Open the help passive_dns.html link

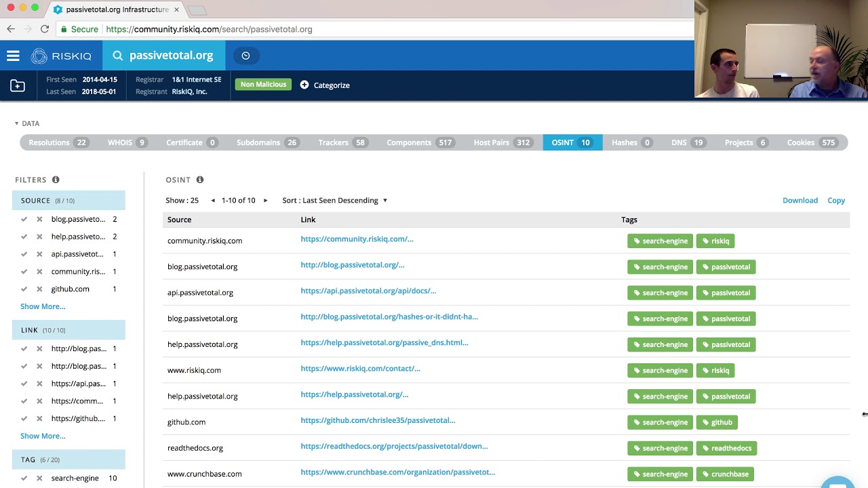pyautogui.click(x=384, y=343)
